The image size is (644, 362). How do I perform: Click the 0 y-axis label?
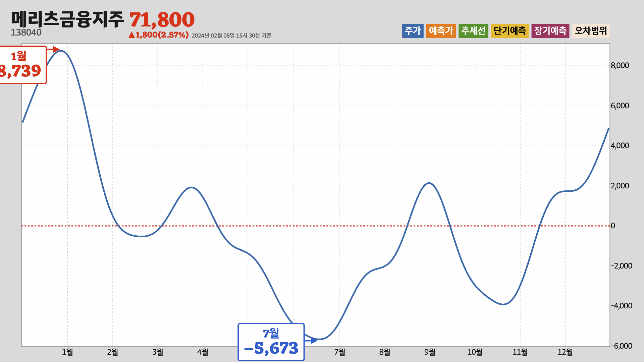click(613, 226)
